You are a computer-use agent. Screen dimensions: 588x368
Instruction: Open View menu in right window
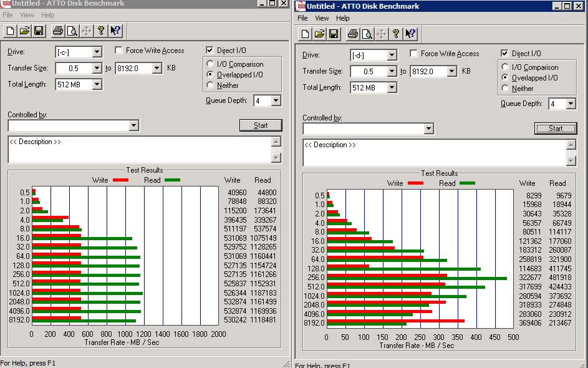tap(322, 18)
